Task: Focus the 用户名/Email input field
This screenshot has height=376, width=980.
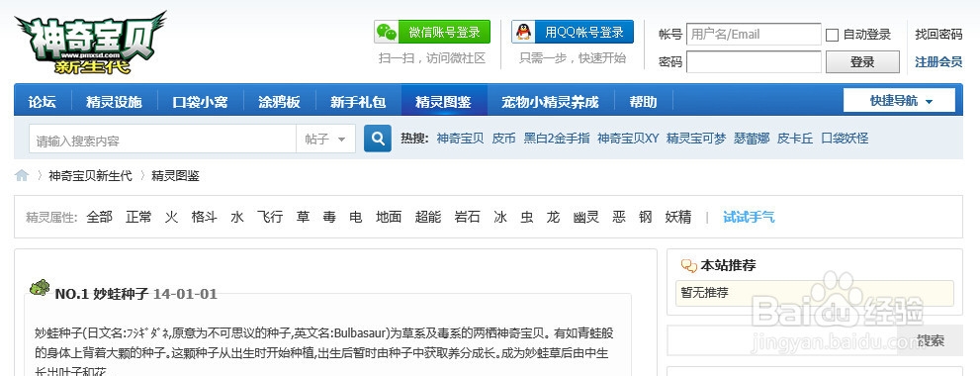Action: click(754, 35)
